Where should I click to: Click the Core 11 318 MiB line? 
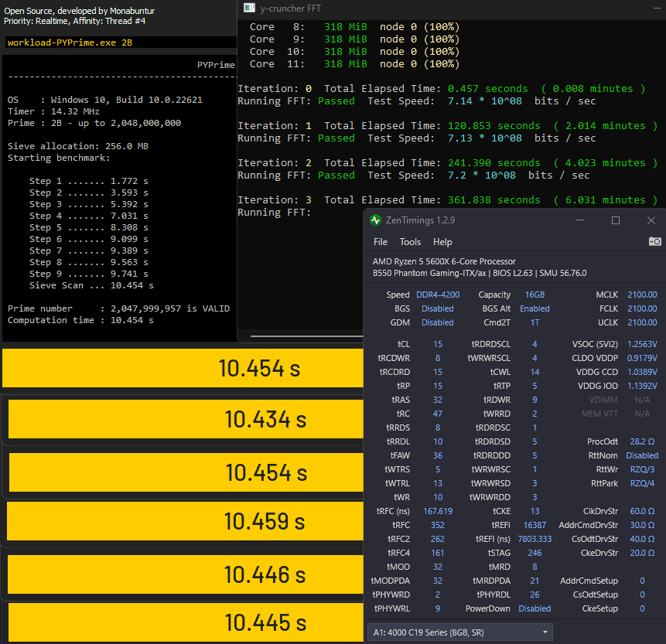[354, 64]
